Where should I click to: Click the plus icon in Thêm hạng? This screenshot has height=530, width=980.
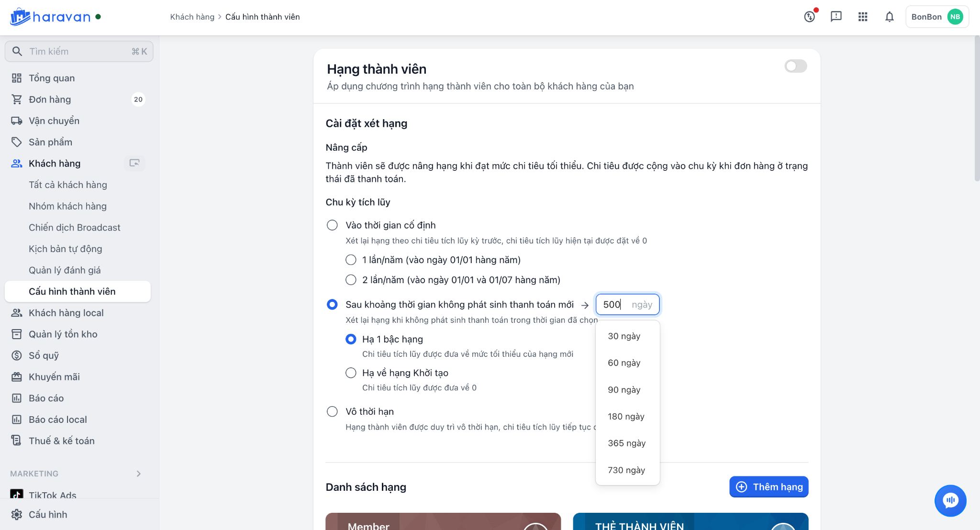tap(741, 487)
